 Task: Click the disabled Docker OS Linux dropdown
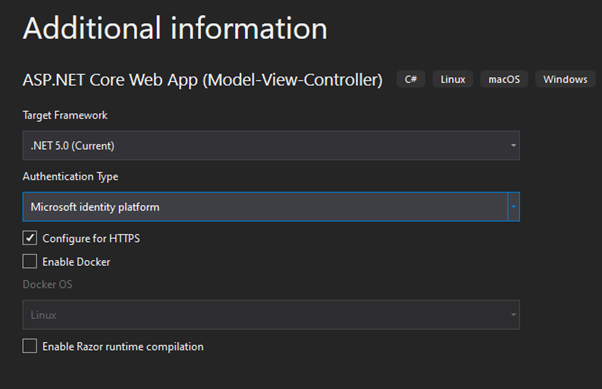(271, 315)
